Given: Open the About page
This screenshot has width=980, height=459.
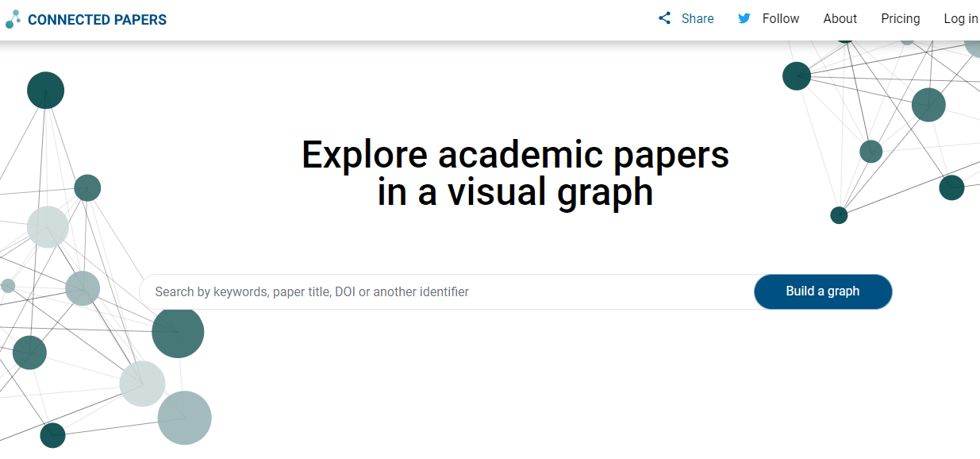Looking at the screenshot, I should point(840,18).
